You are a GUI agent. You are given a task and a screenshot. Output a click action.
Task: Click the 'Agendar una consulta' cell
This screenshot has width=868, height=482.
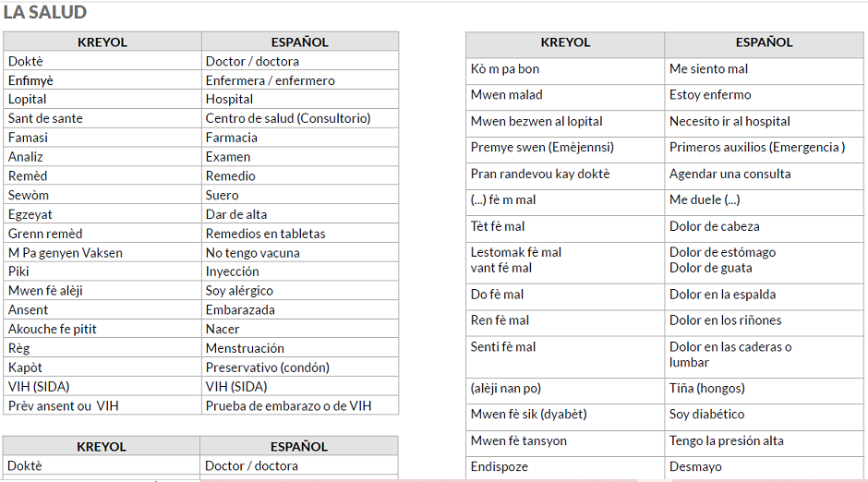(764, 174)
